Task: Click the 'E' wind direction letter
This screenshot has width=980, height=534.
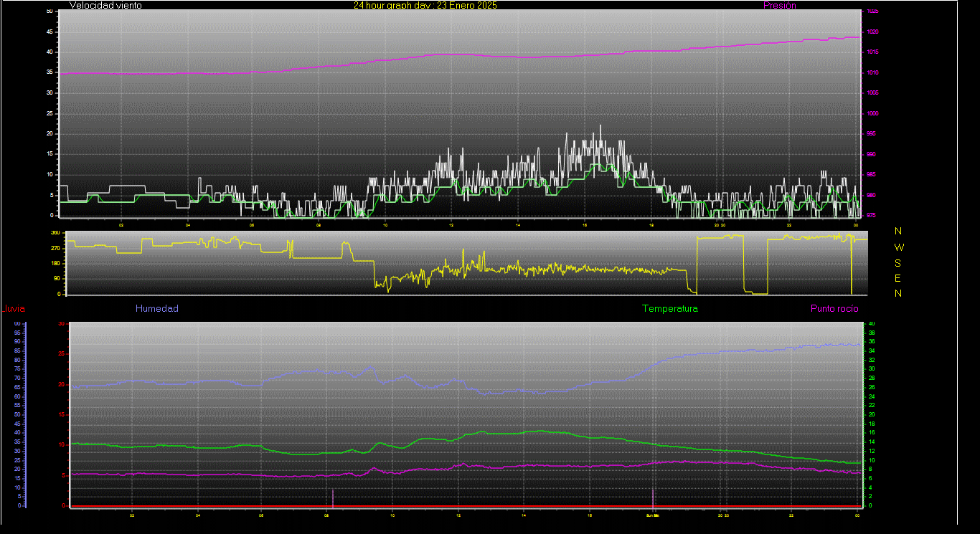Action: click(899, 278)
